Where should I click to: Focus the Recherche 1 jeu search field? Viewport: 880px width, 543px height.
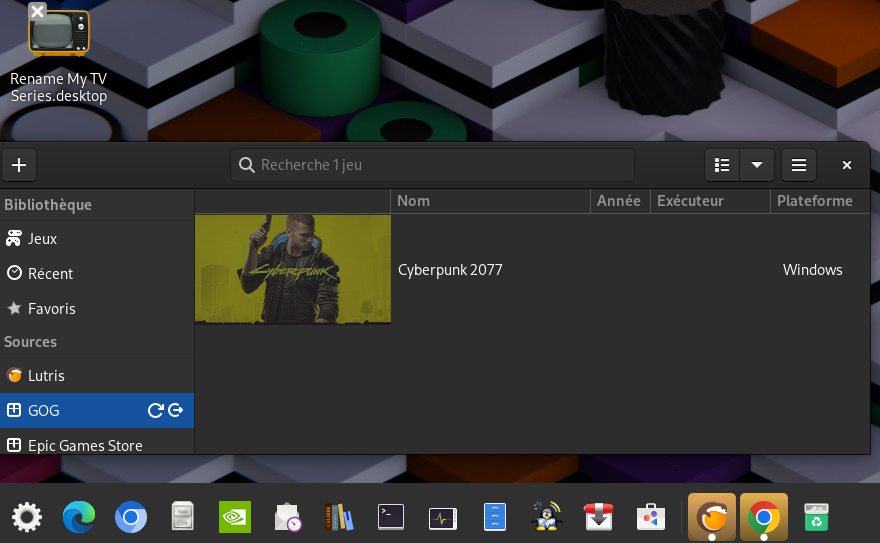click(x=432, y=165)
